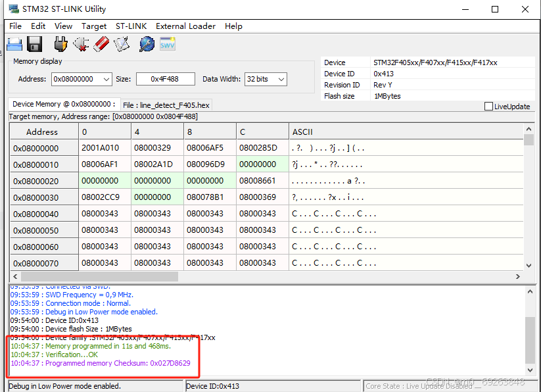Click the log panel scroll down arrow
541x392 pixels.
pos(530,370)
